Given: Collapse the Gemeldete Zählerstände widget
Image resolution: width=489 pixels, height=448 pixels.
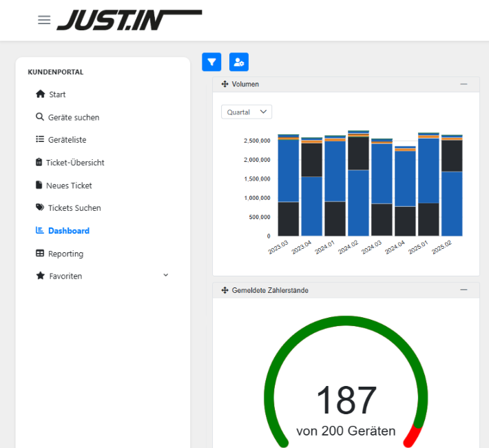Looking at the screenshot, I should tap(464, 291).
